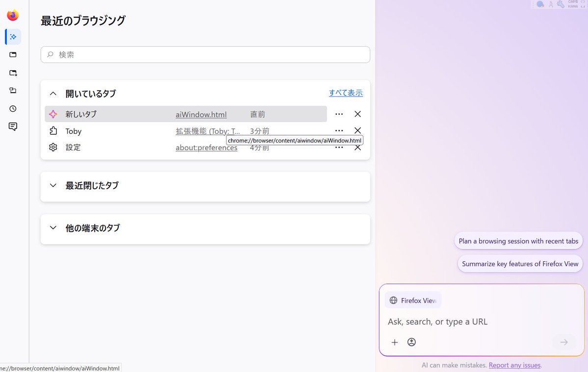
Task: Click the 開いているタブ heading text
Action: click(91, 94)
